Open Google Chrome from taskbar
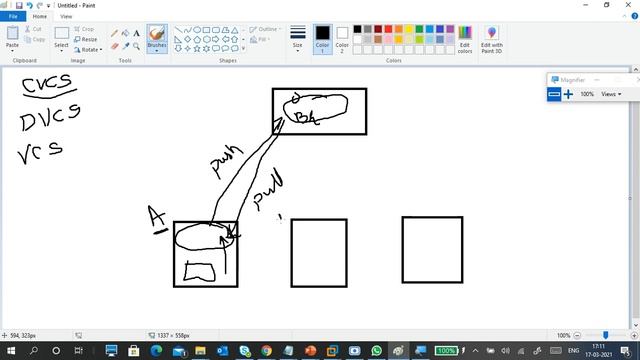 click(x=266, y=351)
